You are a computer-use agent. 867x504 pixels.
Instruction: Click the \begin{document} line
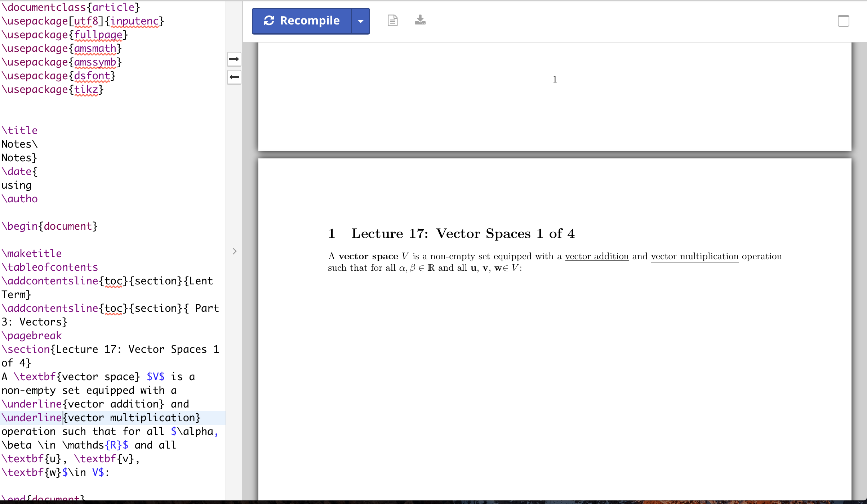point(50,226)
